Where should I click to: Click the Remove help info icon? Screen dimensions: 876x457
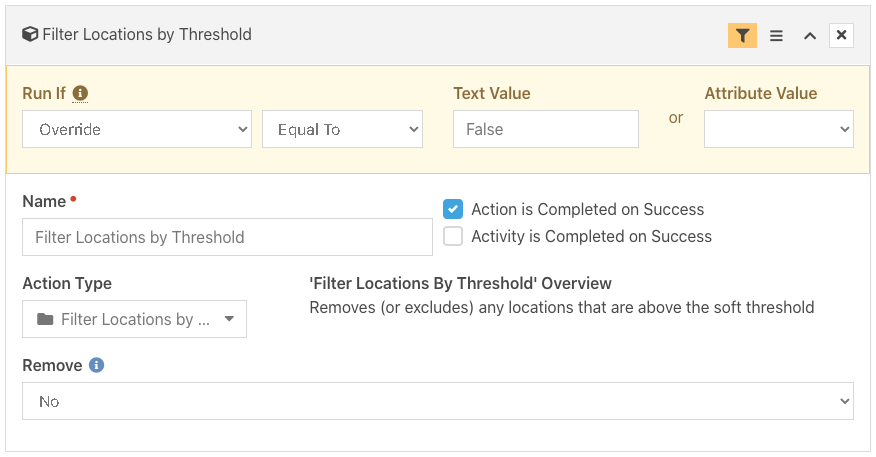pos(97,365)
